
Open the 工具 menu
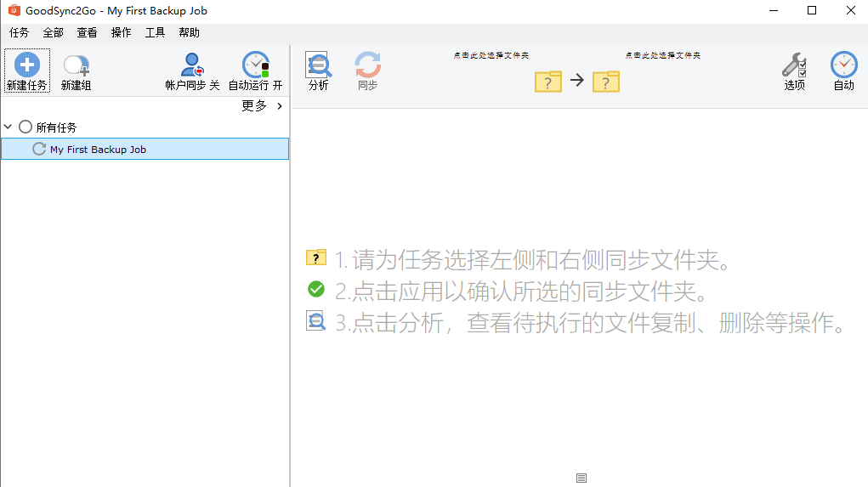click(155, 32)
